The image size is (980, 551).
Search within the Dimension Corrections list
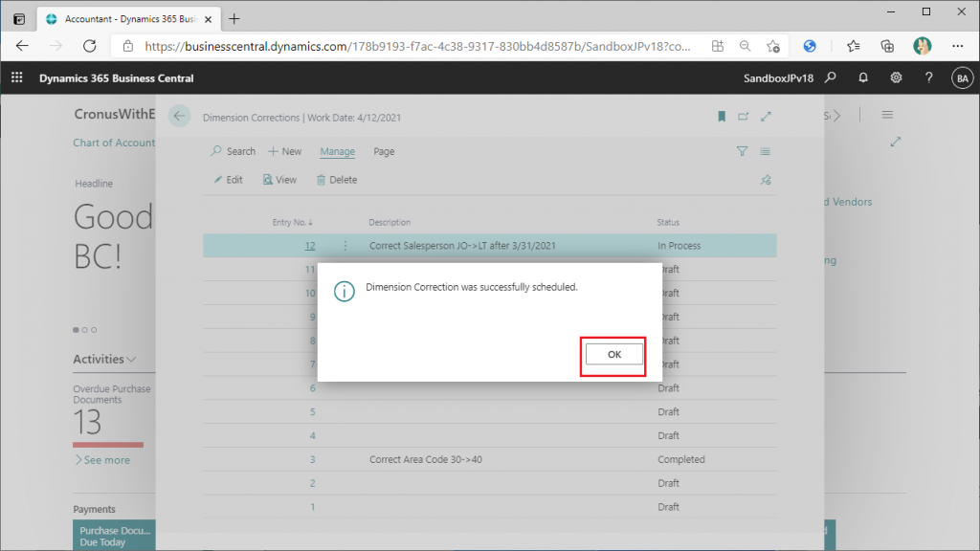tap(234, 151)
